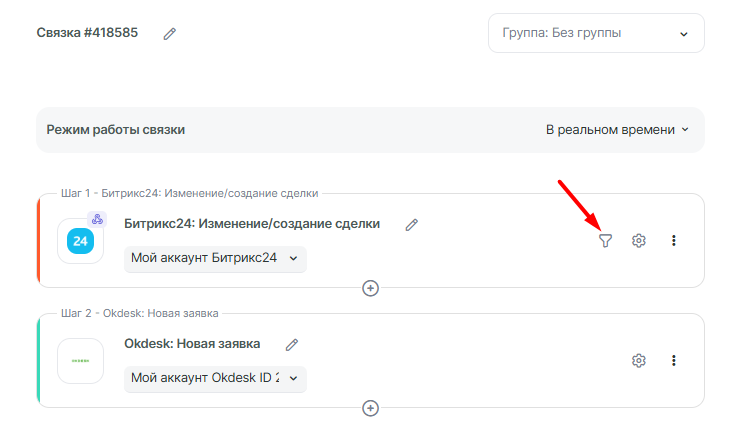The width and height of the screenshot is (733, 436).
Task: Click the bold Okdesk: Новая заявка title
Action: [192, 344]
